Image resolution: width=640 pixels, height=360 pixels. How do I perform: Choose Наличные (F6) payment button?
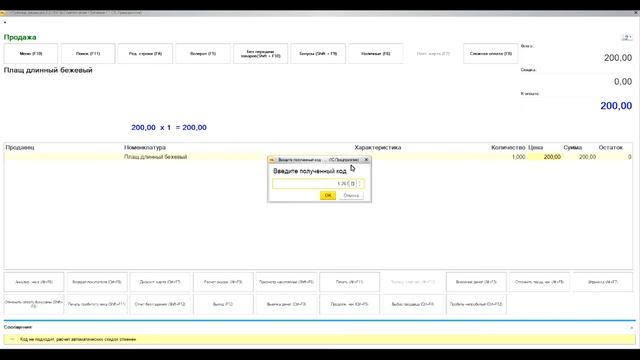(376, 53)
